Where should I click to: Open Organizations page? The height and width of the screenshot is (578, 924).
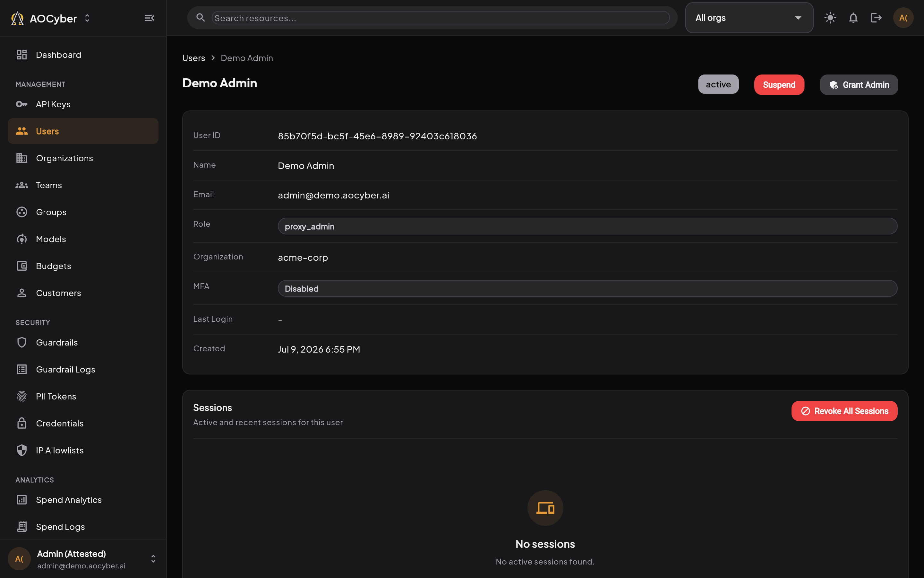pyautogui.click(x=83, y=158)
